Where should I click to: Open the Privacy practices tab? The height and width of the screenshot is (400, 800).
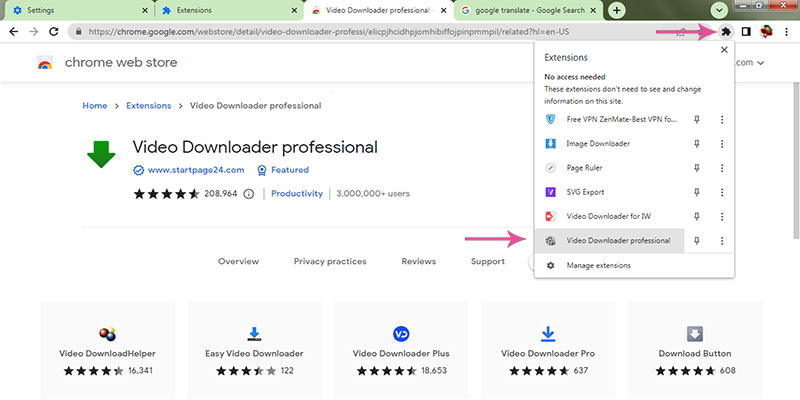tap(329, 261)
